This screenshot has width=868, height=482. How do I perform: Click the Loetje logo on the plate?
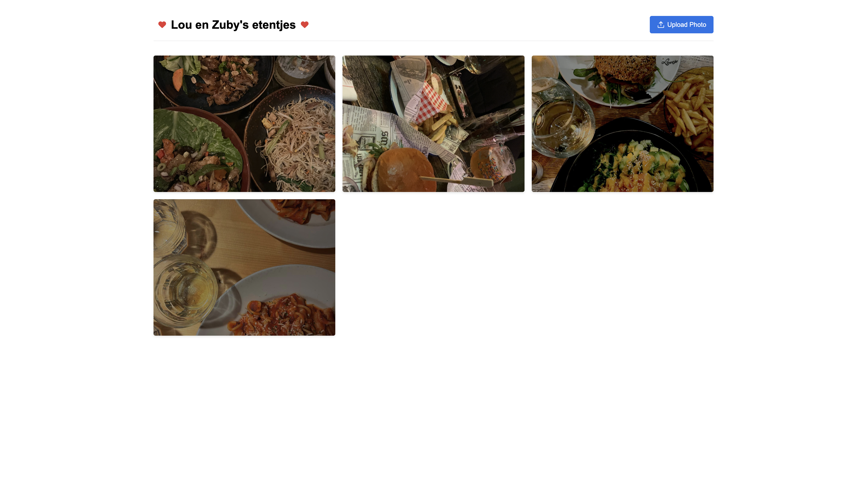pyautogui.click(x=670, y=62)
